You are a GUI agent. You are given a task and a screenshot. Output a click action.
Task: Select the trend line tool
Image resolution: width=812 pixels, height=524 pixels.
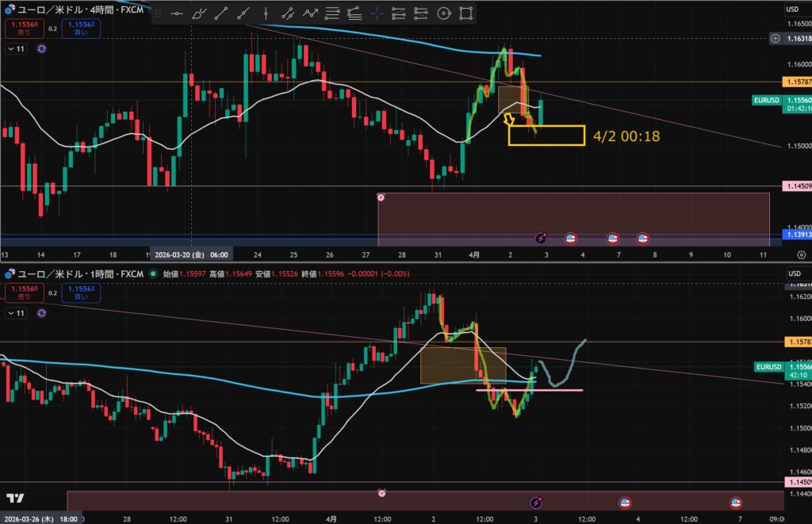221,13
